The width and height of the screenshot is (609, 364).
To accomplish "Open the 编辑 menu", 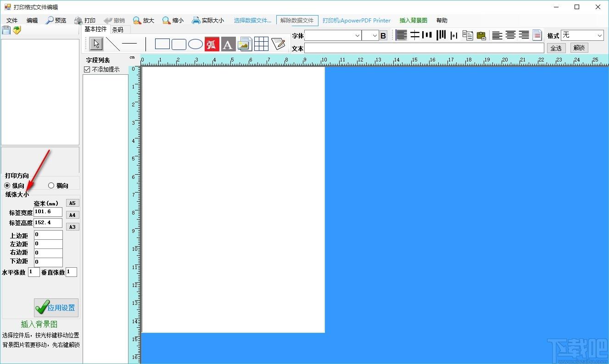I will click(32, 20).
